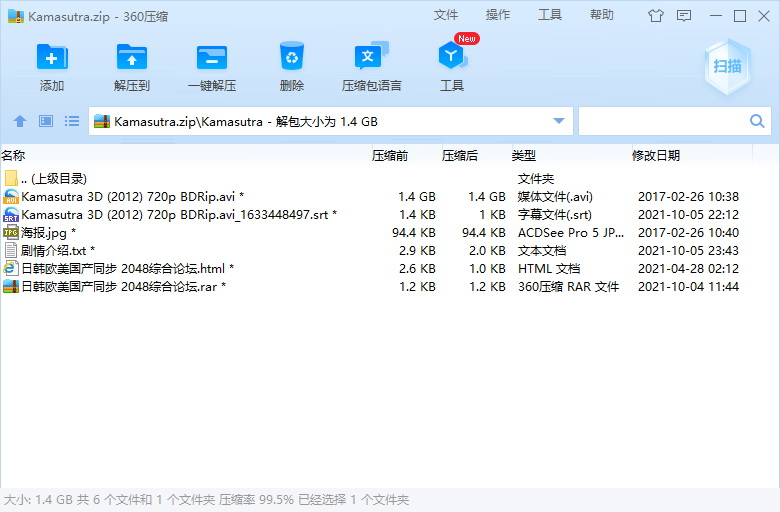The height and width of the screenshot is (512, 780).
Task: Select the 2048综合论坛.rar file
Action: (x=378, y=286)
